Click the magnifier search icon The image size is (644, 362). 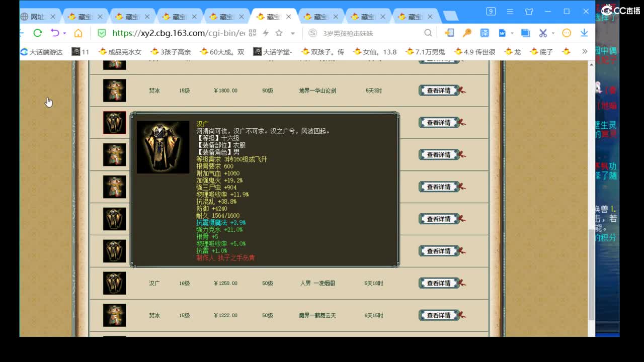(x=428, y=33)
